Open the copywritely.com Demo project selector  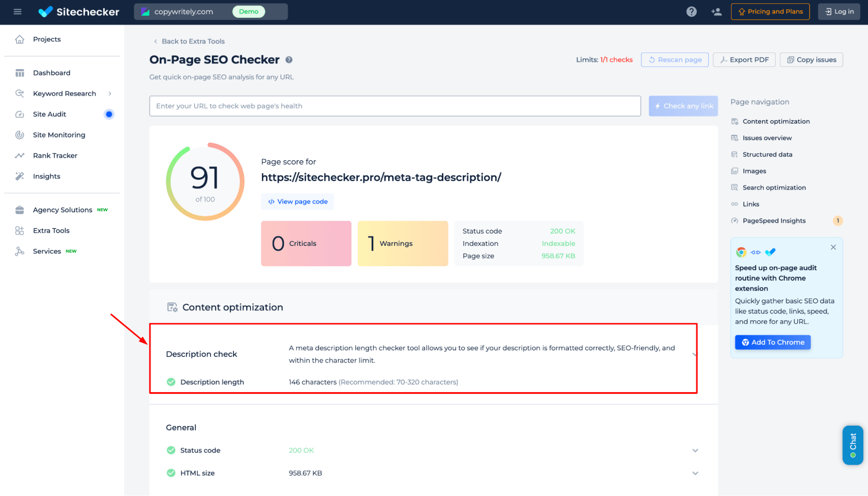[x=211, y=12]
